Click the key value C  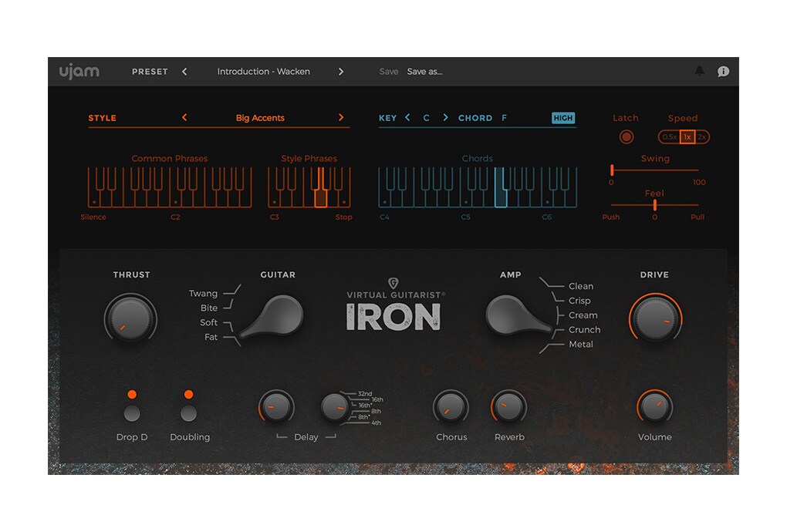(x=426, y=118)
